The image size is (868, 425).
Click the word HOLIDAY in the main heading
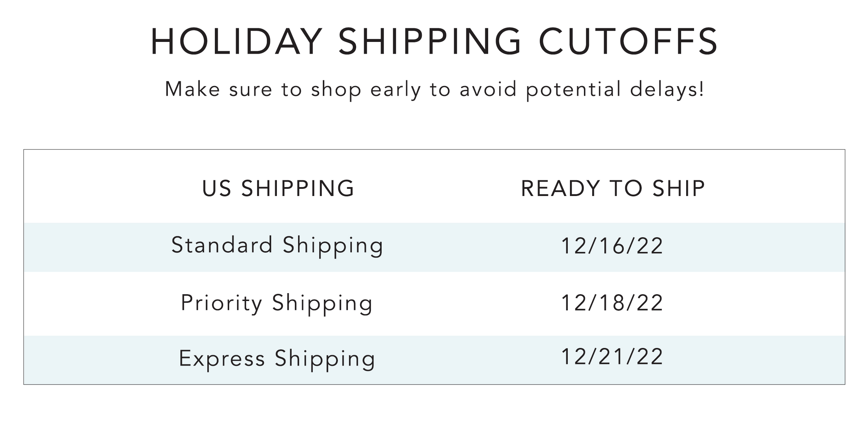click(x=237, y=41)
